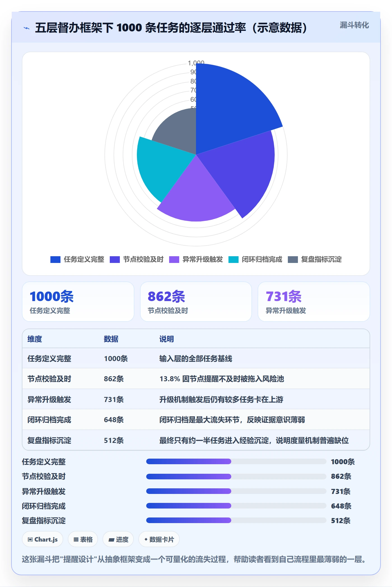Click the chart title heading text
This screenshot has width=392, height=587.
171,28
